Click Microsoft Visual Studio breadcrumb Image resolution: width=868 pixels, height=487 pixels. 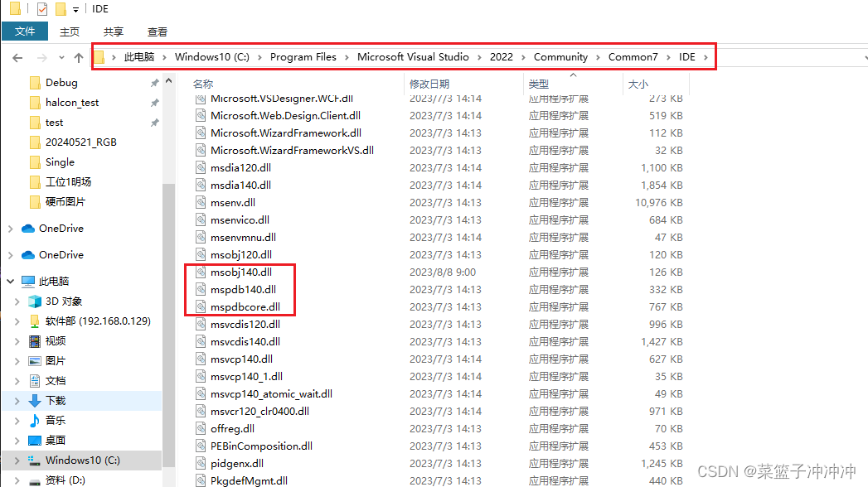click(413, 57)
